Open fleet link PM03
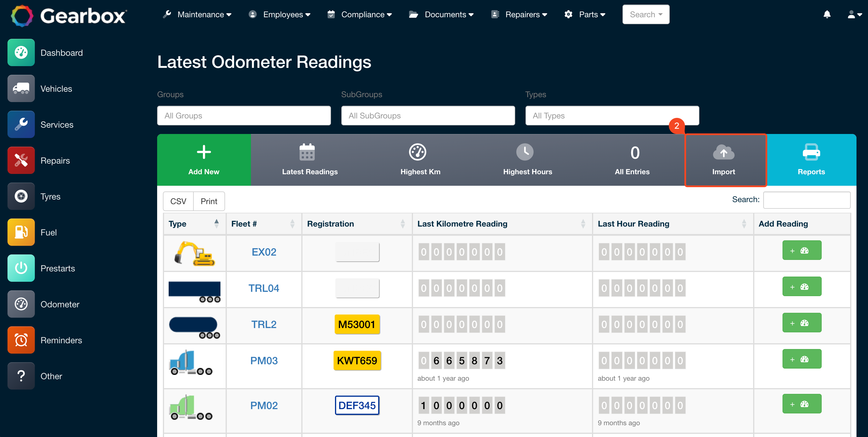This screenshot has width=868, height=437. [264, 361]
